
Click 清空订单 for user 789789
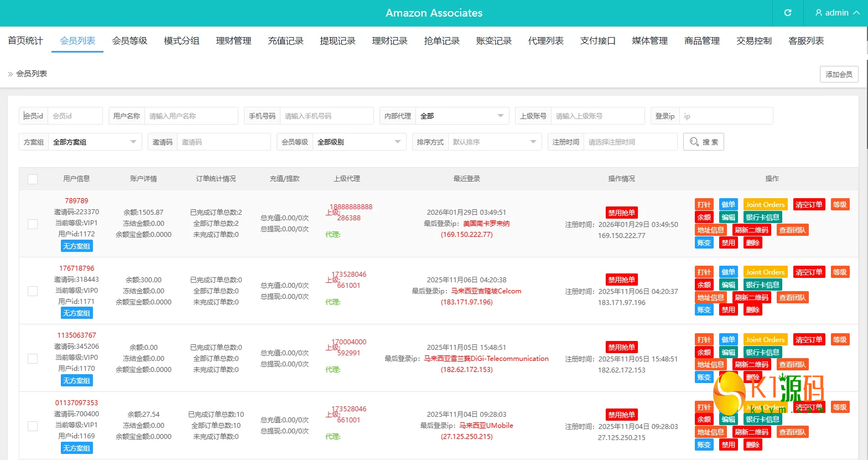pos(809,204)
